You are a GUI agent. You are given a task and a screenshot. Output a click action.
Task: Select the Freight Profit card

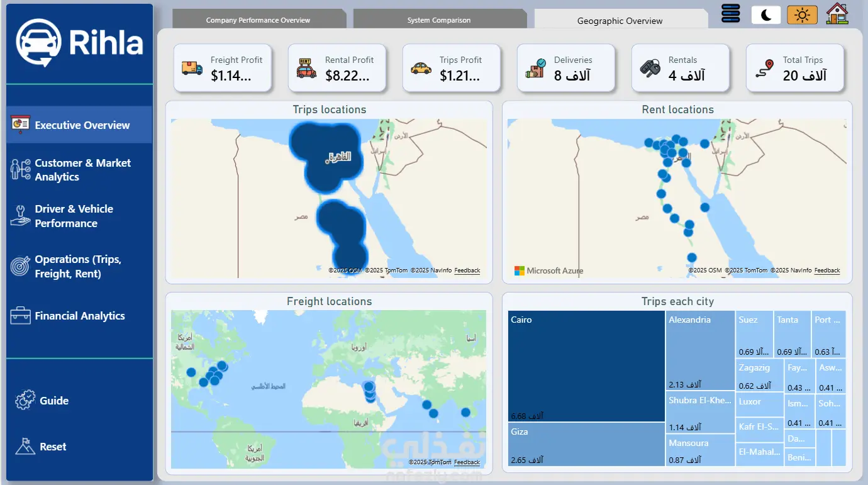(223, 68)
